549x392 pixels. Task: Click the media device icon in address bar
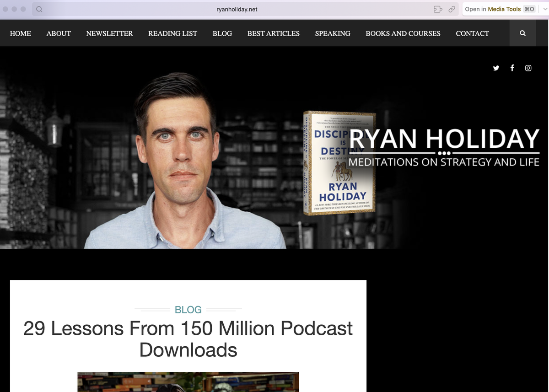tap(438, 9)
